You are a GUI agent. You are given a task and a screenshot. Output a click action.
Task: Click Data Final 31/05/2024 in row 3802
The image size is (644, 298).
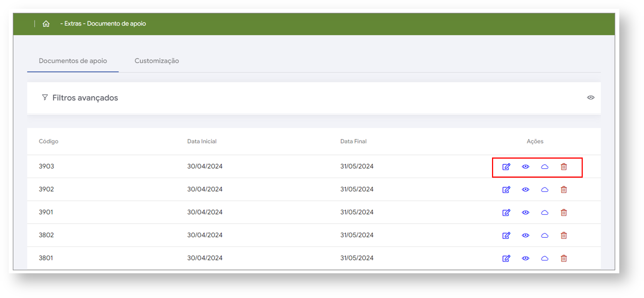click(x=357, y=235)
